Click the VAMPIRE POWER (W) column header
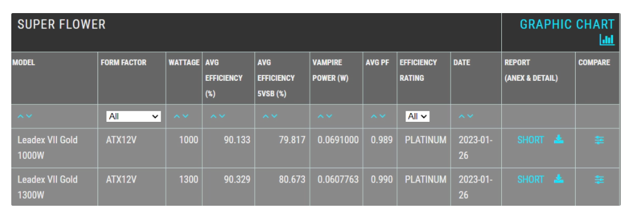Image resolution: width=644 pixels, height=220 pixels. pos(330,70)
